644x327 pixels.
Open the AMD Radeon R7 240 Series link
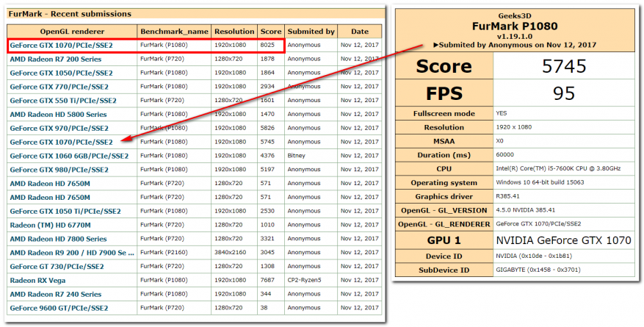point(56,294)
